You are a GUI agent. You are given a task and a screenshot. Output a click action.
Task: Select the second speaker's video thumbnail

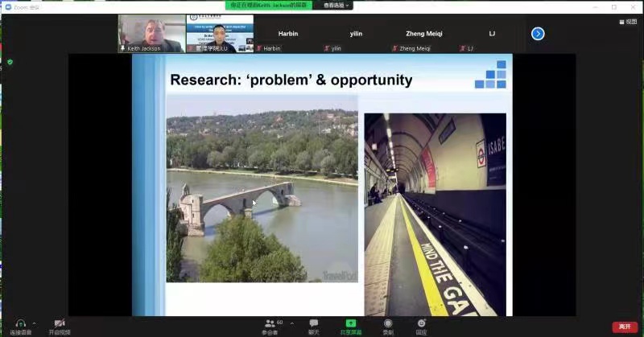(x=220, y=33)
